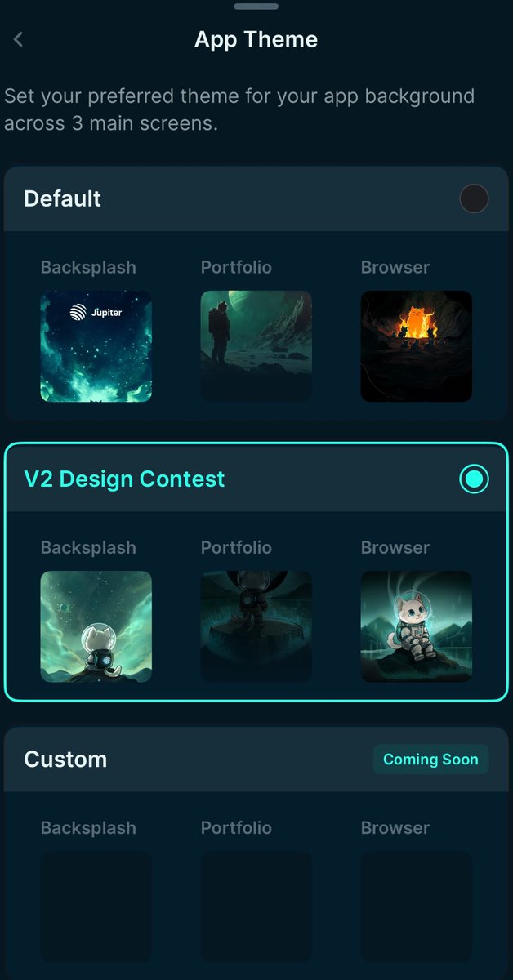Go back using the left chevron arrow
Screen dimensions: 513x980
pyautogui.click(x=18, y=39)
